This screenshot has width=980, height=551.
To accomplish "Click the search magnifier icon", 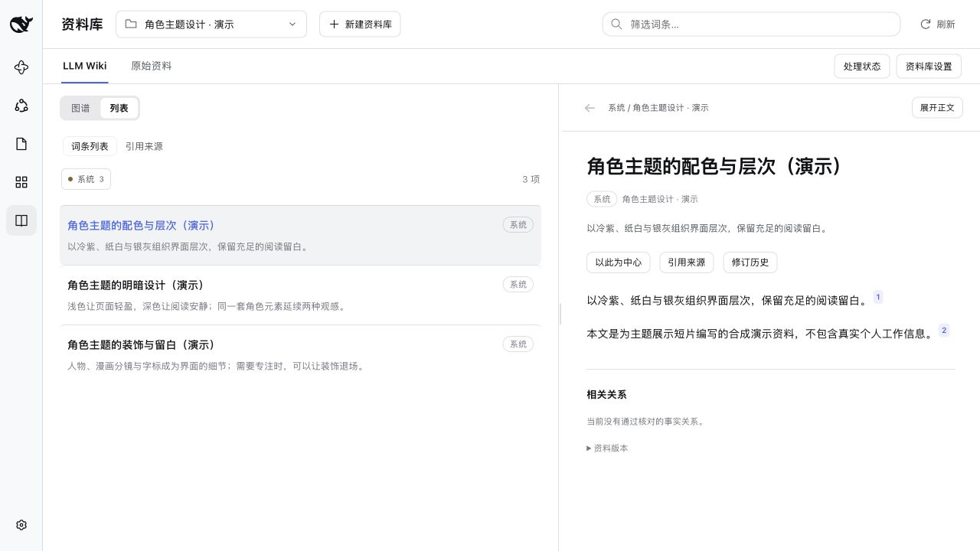I will (616, 24).
